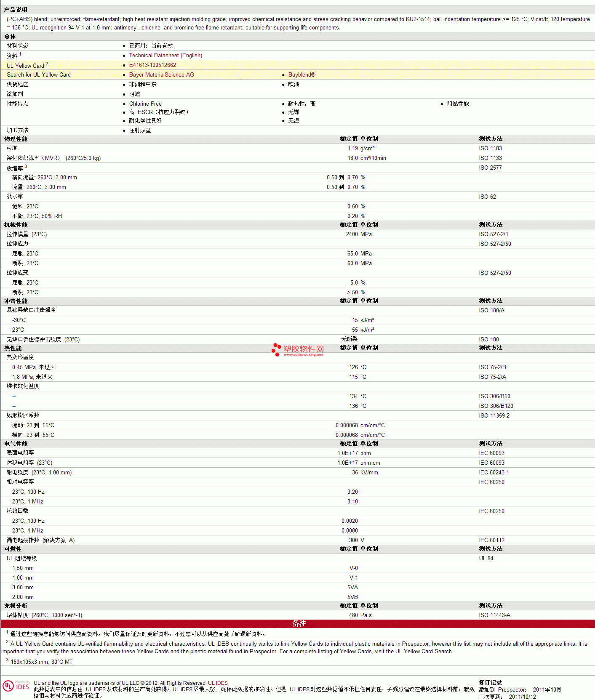Click the 修订记录 revision history heading
The image size is (595, 700).
490,682
